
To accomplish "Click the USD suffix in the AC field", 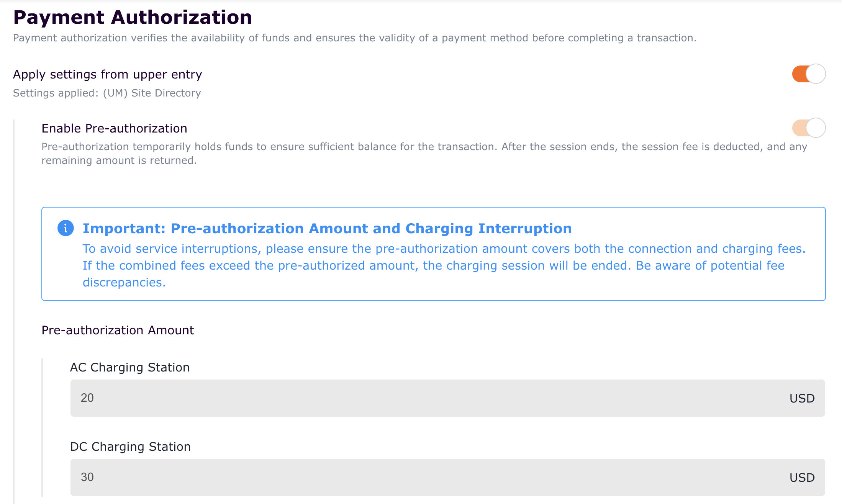I will tap(802, 398).
